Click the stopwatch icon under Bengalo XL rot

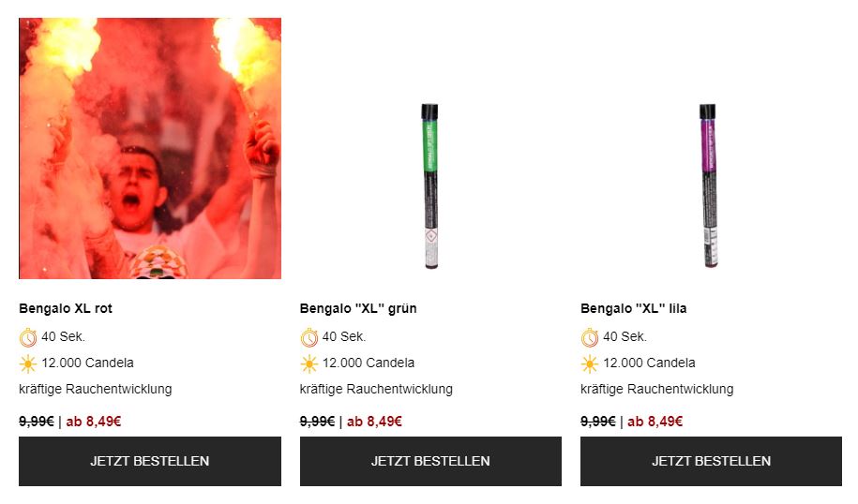(x=28, y=337)
